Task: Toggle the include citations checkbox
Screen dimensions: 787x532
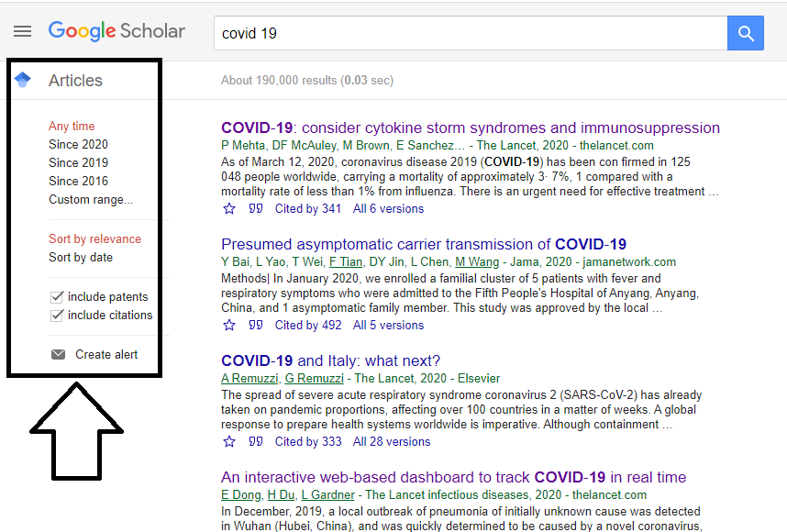Action: tap(57, 316)
